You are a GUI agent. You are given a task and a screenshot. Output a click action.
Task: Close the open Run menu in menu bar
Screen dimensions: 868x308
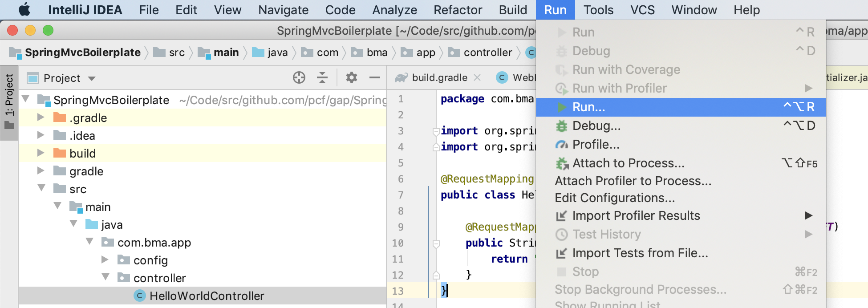click(555, 10)
